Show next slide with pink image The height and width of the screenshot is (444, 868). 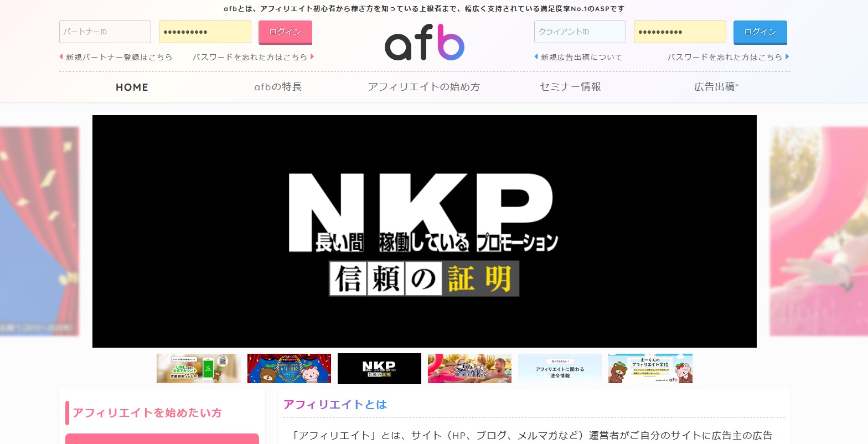pyautogui.click(x=819, y=231)
